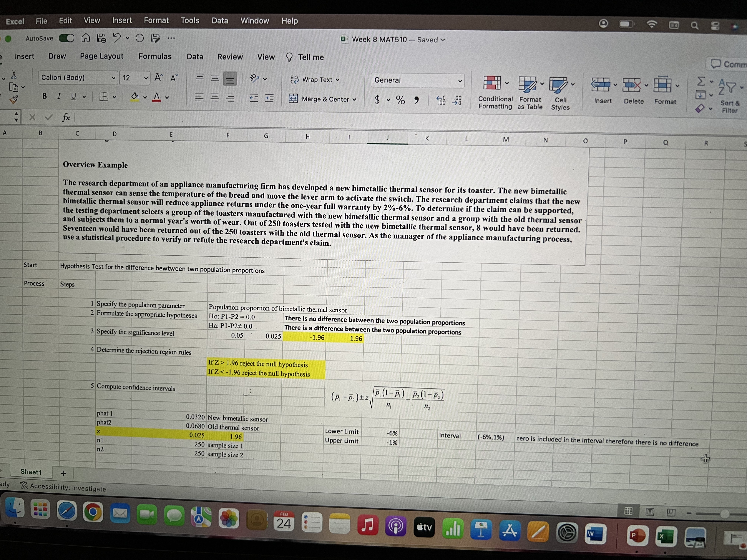Click the fx insert function icon
The width and height of the screenshot is (747, 560).
point(66,117)
